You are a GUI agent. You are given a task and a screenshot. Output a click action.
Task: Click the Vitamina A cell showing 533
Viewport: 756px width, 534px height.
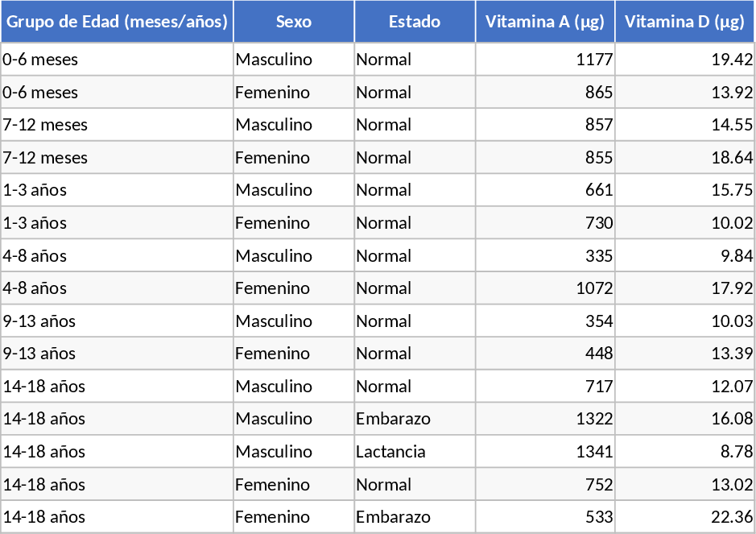[545, 517]
